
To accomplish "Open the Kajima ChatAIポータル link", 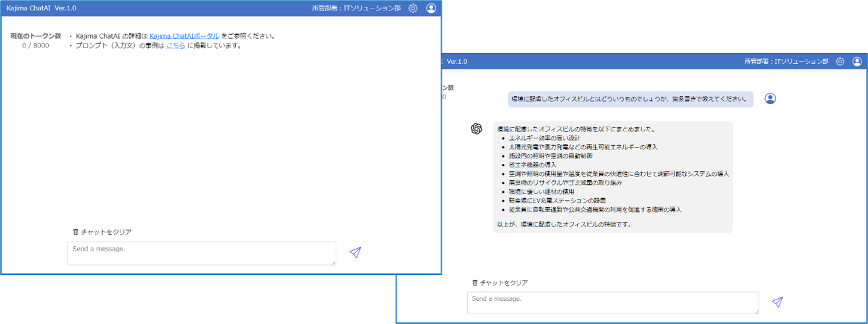I will [184, 36].
